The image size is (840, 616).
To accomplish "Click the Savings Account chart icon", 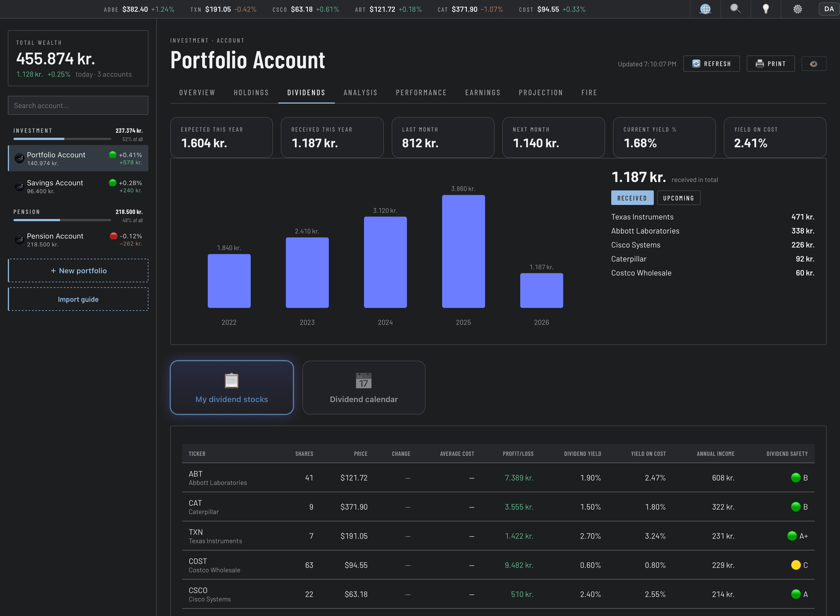I will (x=19, y=186).
